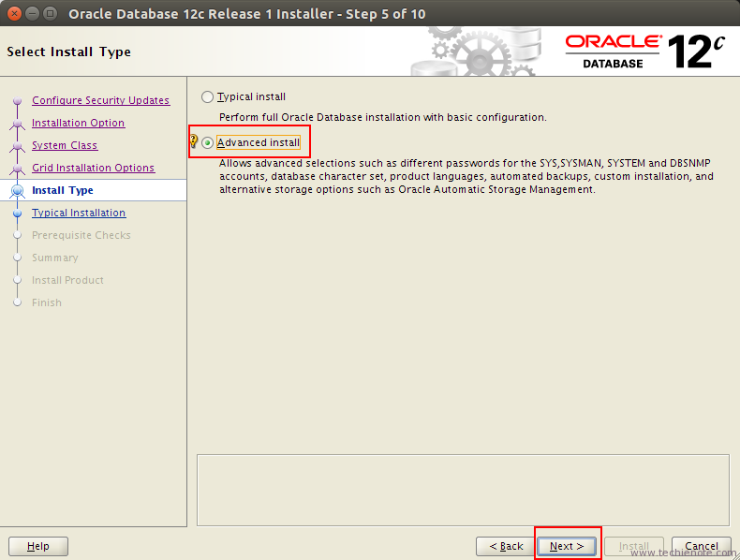Screen dimensions: 740x560
Task: Go to Installation Option step
Action: coord(79,123)
